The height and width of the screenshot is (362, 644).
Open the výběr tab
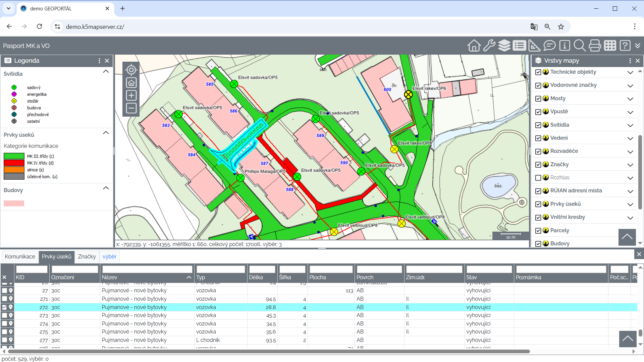pyautogui.click(x=109, y=256)
